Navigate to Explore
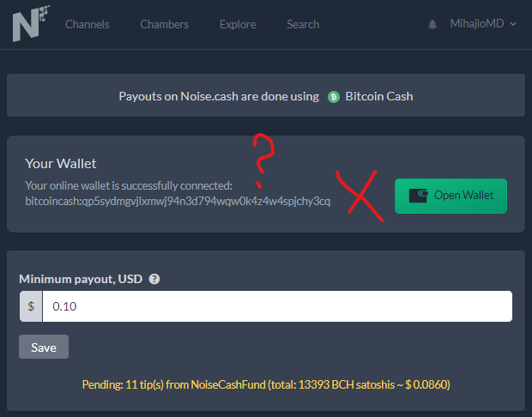Viewport: 532px width, 417px height. [x=238, y=24]
